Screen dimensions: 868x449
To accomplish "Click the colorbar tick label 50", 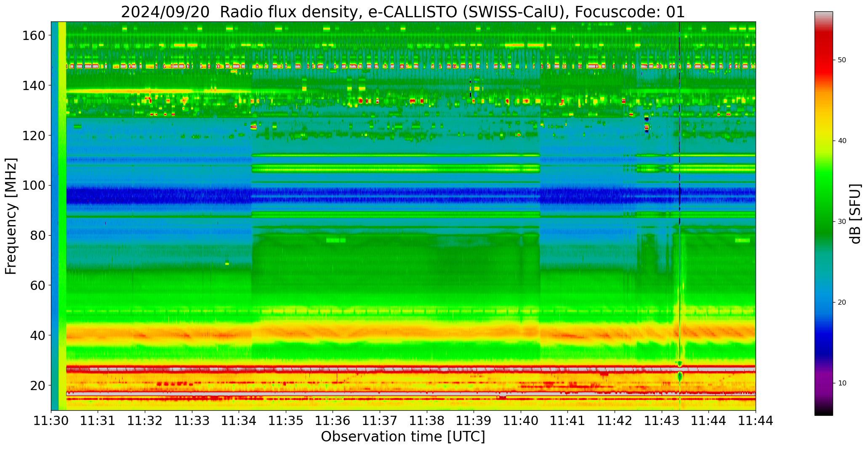I will pyautogui.click(x=842, y=60).
